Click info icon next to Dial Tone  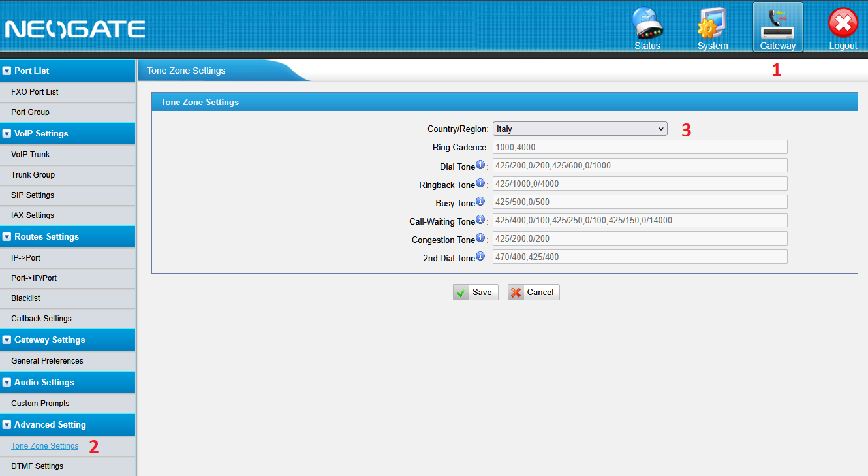[x=480, y=165]
